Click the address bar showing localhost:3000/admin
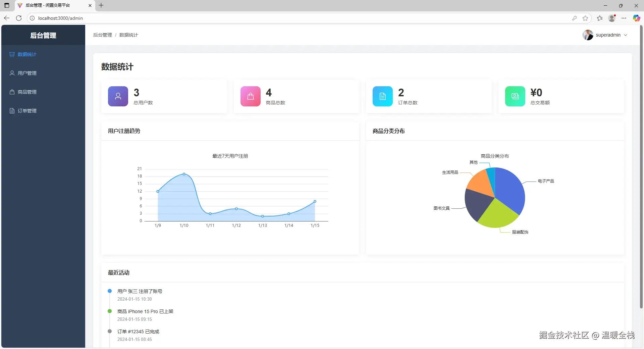Viewport: 644px width, 349px height. [x=302, y=18]
